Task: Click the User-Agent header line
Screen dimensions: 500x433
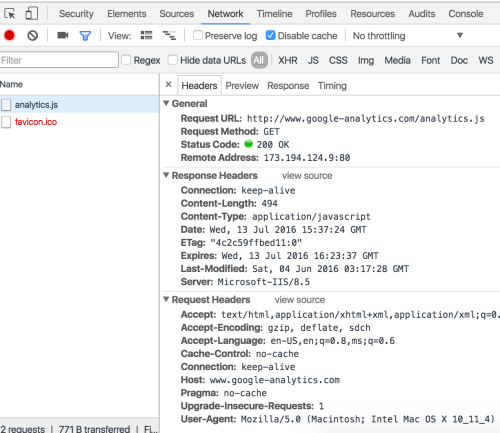Action: [x=338, y=419]
